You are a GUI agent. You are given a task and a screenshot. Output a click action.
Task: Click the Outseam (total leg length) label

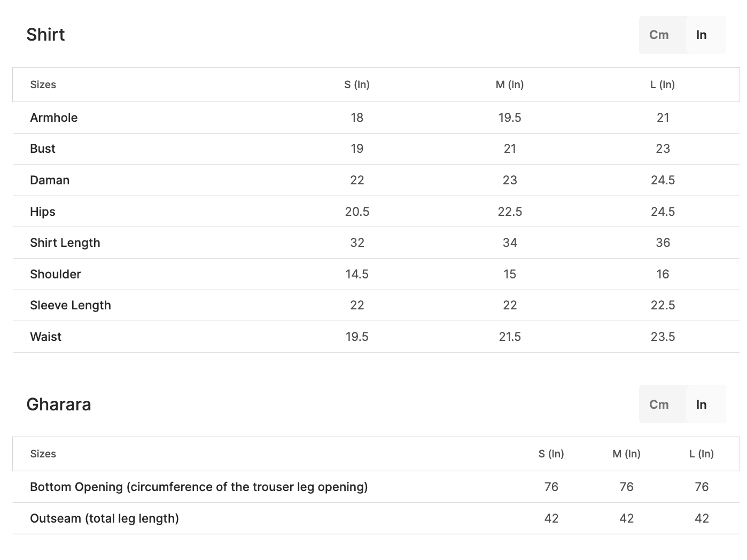[105, 518]
